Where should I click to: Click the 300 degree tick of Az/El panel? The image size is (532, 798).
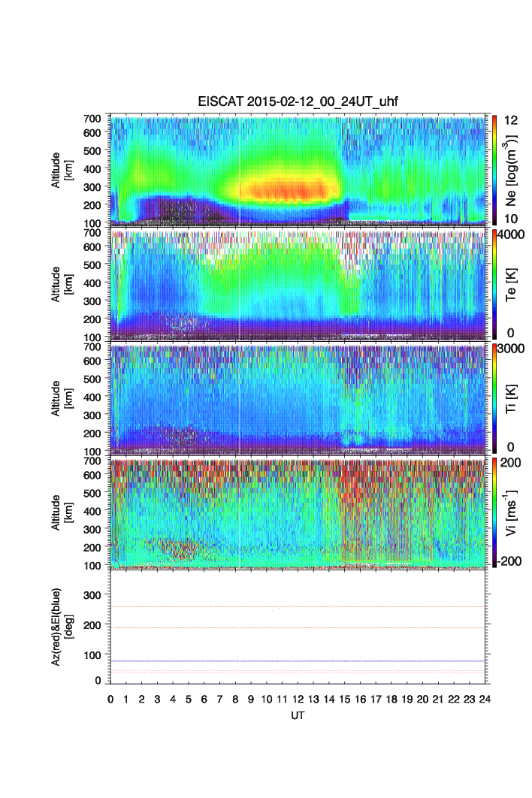92,594
